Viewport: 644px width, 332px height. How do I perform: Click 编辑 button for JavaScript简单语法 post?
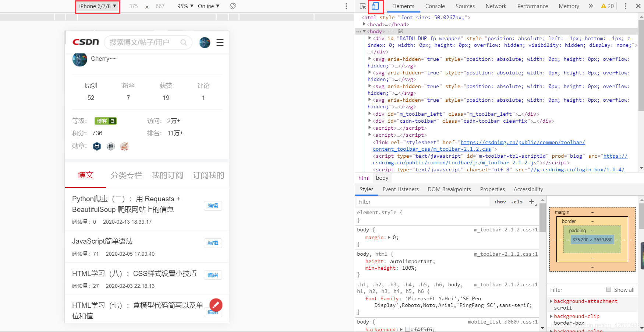click(x=213, y=243)
